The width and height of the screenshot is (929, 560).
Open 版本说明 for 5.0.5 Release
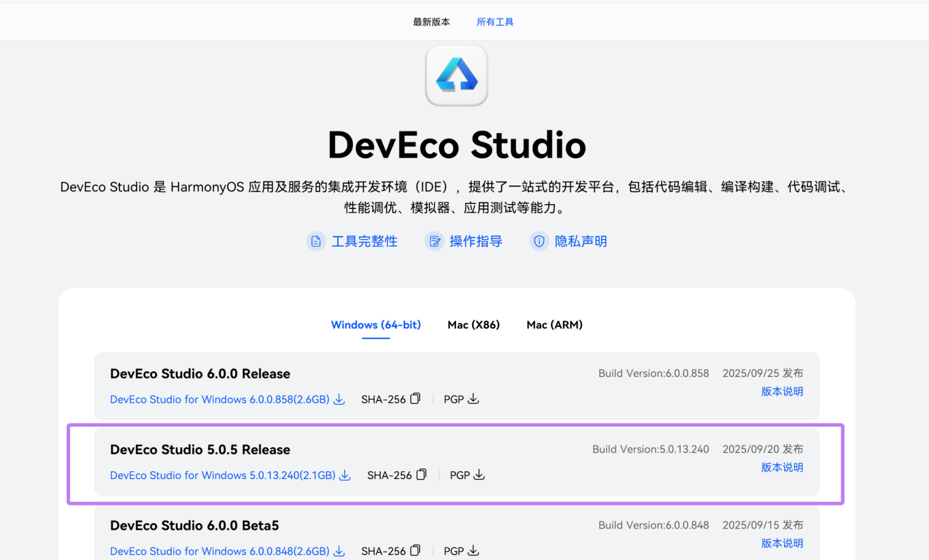click(x=782, y=467)
